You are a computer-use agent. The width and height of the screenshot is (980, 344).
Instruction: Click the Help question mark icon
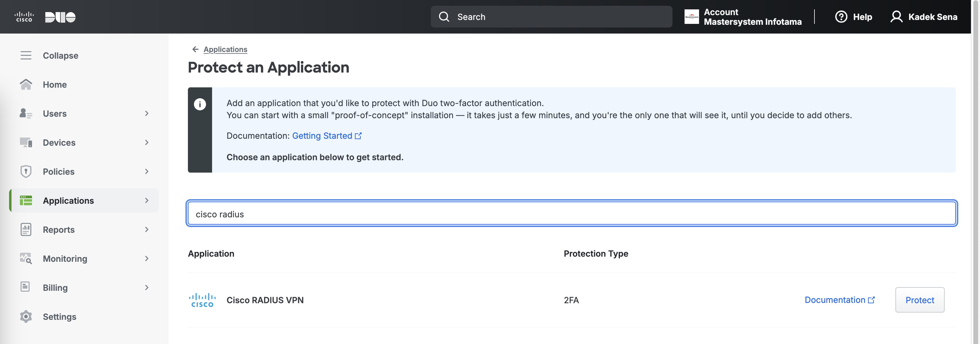pyautogui.click(x=841, y=17)
